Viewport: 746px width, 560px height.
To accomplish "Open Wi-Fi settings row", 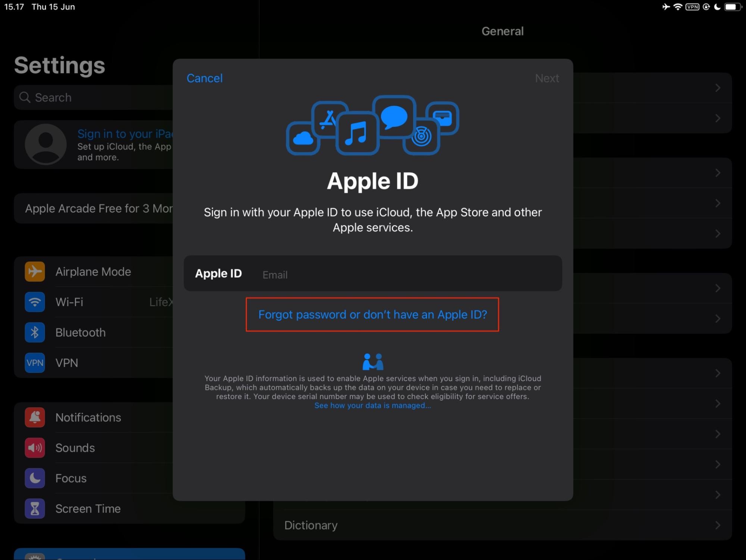I will click(x=93, y=302).
